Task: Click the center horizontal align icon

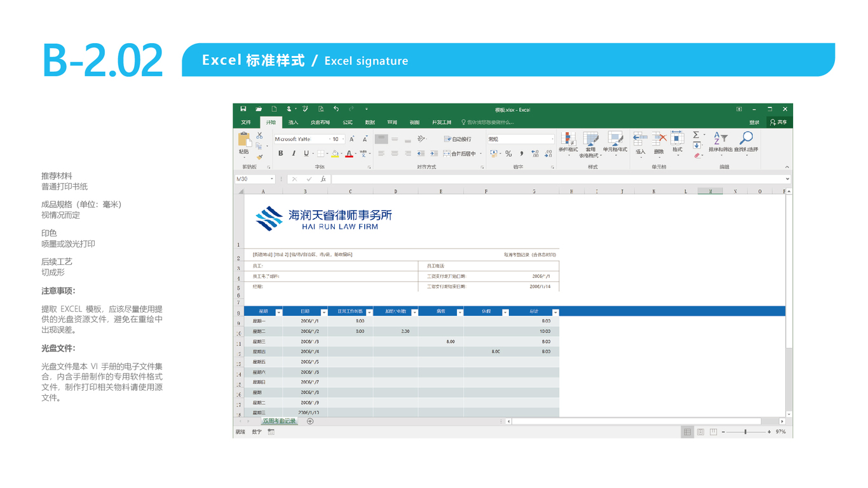Action: [395, 153]
